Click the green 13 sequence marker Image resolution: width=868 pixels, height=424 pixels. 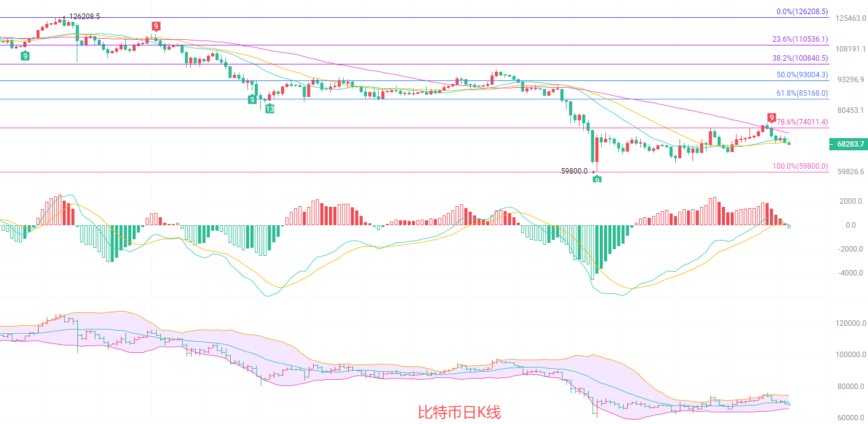coord(269,109)
